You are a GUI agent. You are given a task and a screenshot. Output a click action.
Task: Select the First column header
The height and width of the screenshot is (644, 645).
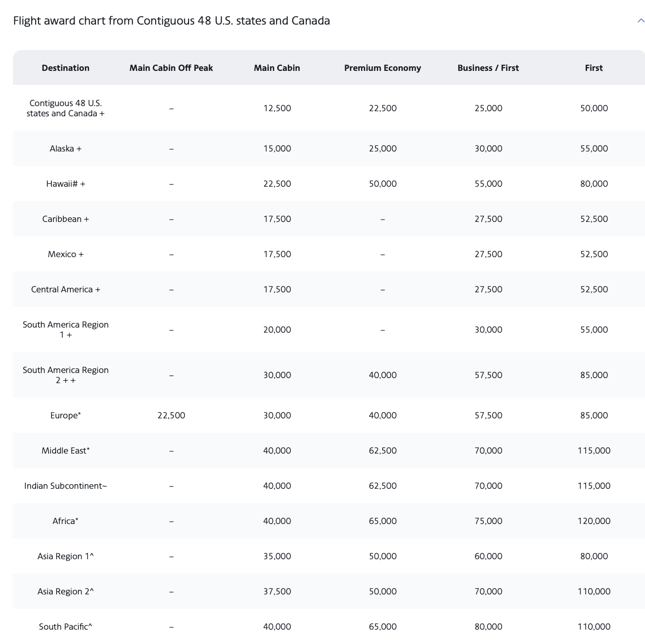click(594, 68)
